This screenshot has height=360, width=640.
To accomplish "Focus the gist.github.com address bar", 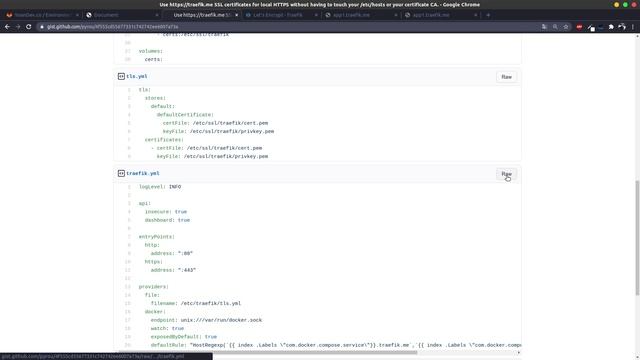I will click(286, 27).
